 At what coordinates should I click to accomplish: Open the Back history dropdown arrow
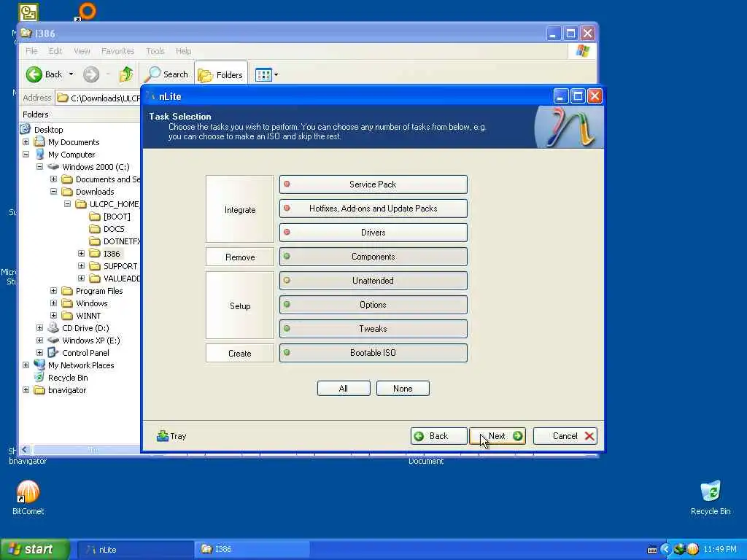point(71,74)
